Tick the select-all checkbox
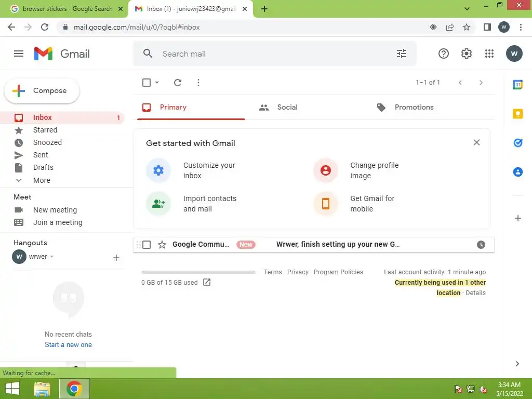The height and width of the screenshot is (399, 532). [x=147, y=83]
